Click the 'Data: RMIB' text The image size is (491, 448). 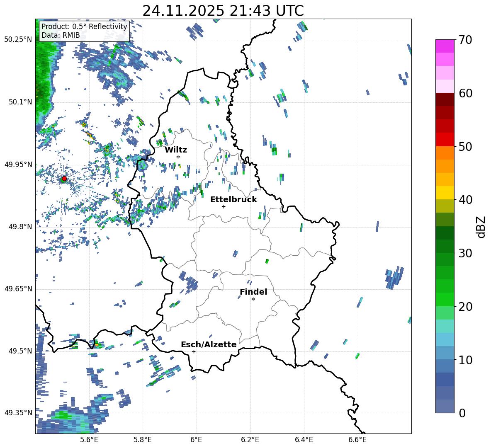pos(61,35)
